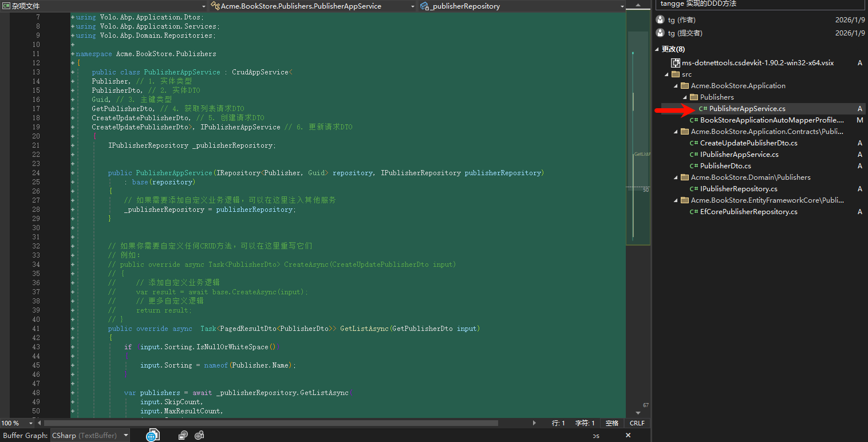Collapse the Acme.BookStore.EntityFrameworkCore folder

676,200
